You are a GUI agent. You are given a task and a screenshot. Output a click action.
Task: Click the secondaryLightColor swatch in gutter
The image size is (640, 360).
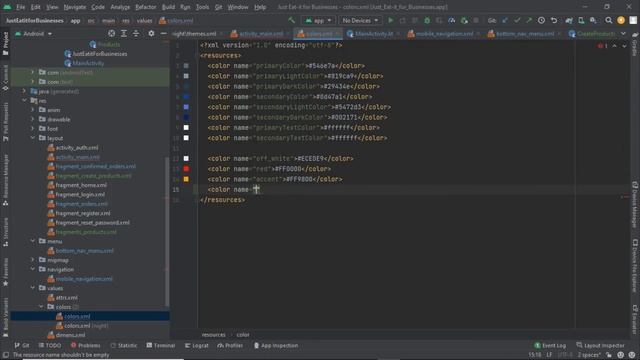click(x=186, y=107)
